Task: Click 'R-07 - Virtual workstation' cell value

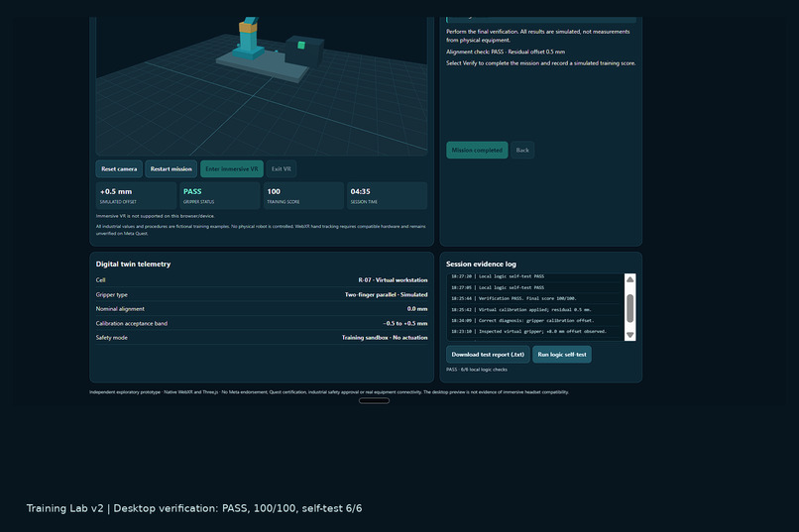Action: (x=393, y=280)
